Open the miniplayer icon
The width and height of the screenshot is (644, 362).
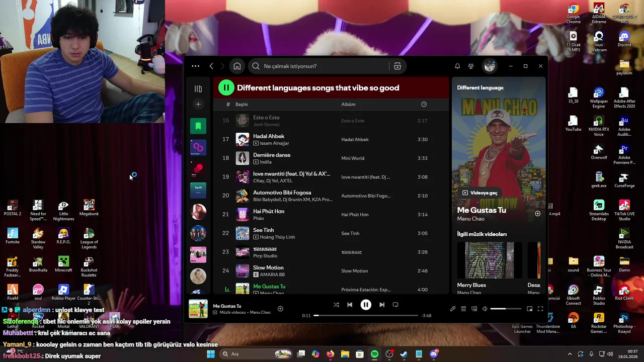tap(529, 309)
